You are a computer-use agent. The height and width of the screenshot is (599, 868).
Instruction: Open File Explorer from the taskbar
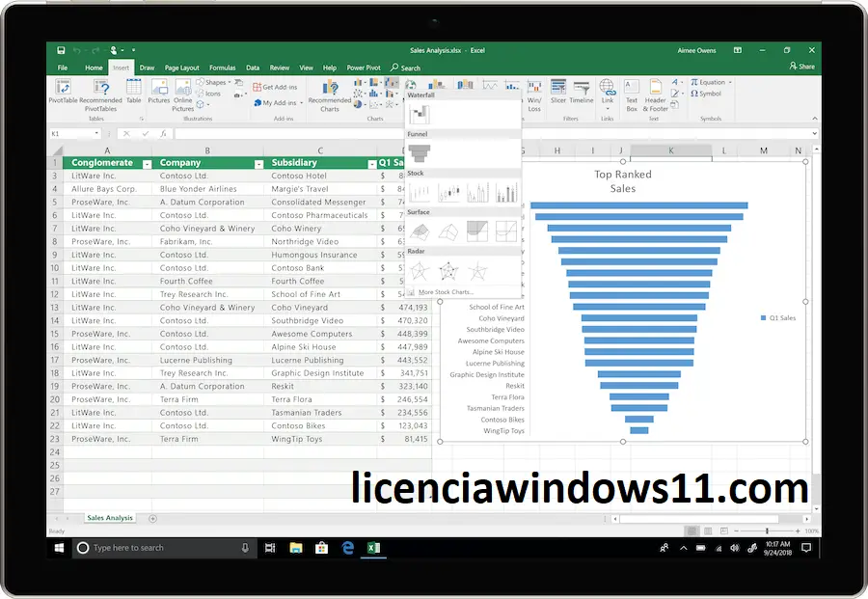296,548
